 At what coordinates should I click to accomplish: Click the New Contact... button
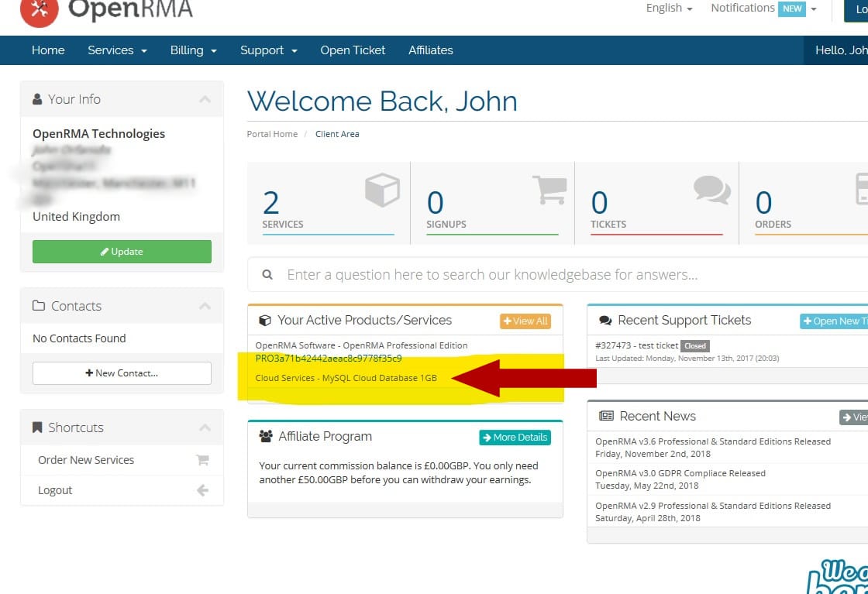[x=122, y=373]
